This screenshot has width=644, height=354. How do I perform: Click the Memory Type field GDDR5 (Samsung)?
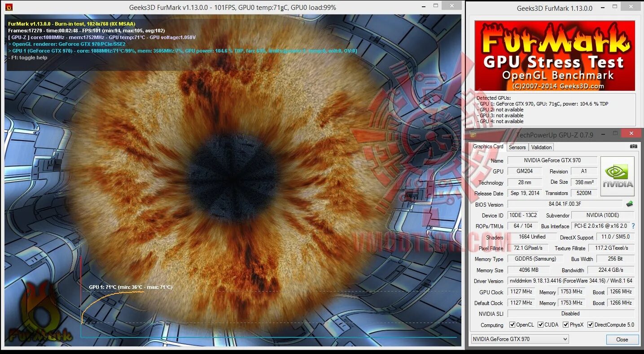pos(535,259)
